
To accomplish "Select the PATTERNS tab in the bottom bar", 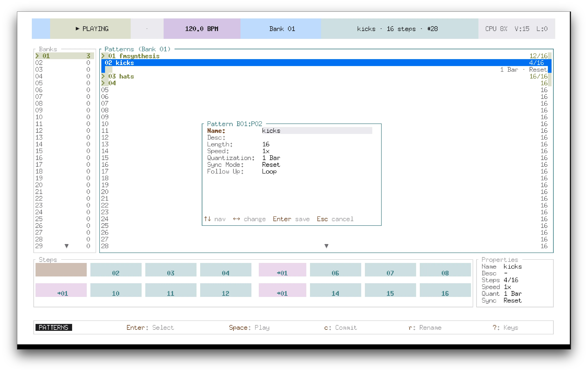I will pos(54,327).
